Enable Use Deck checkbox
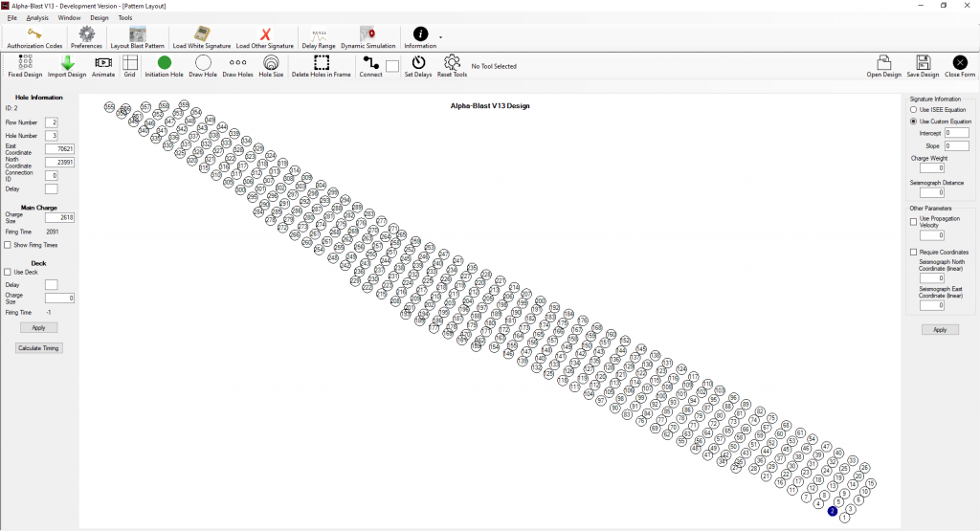 8,273
